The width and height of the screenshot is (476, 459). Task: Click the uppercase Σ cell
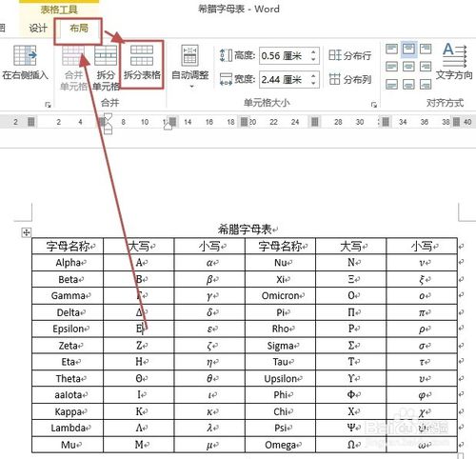click(x=351, y=346)
